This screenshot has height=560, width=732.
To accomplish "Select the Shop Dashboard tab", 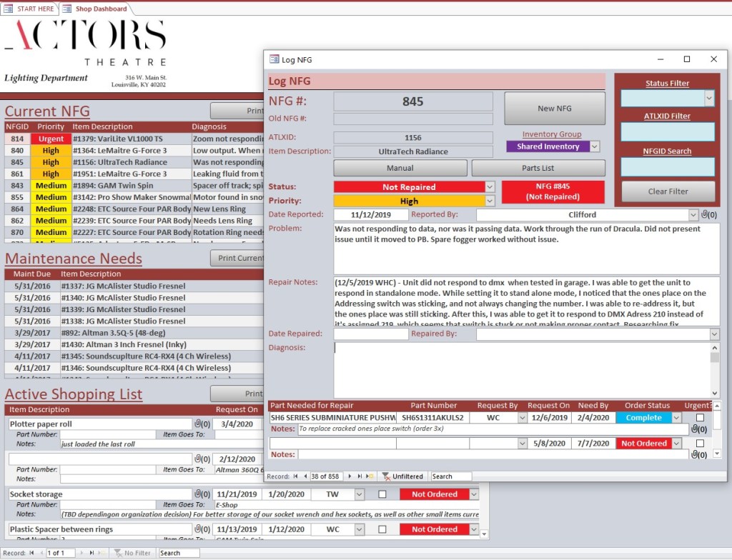I will (95, 9).
